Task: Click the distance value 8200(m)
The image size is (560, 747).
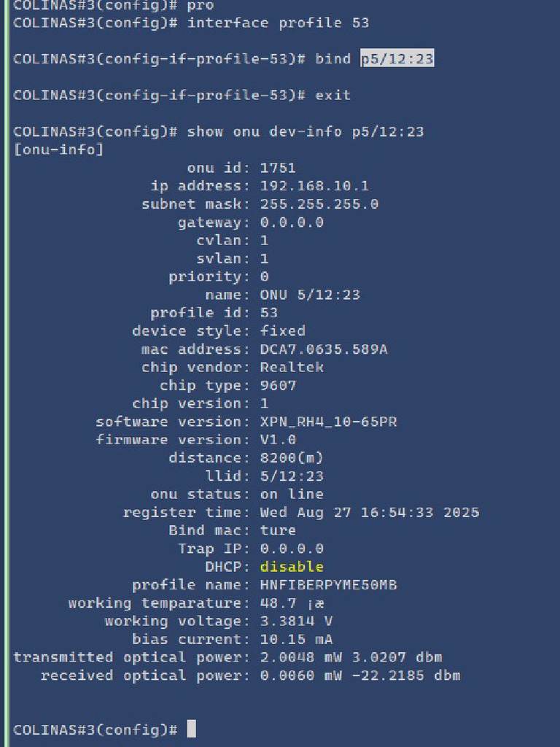Action: tap(292, 458)
